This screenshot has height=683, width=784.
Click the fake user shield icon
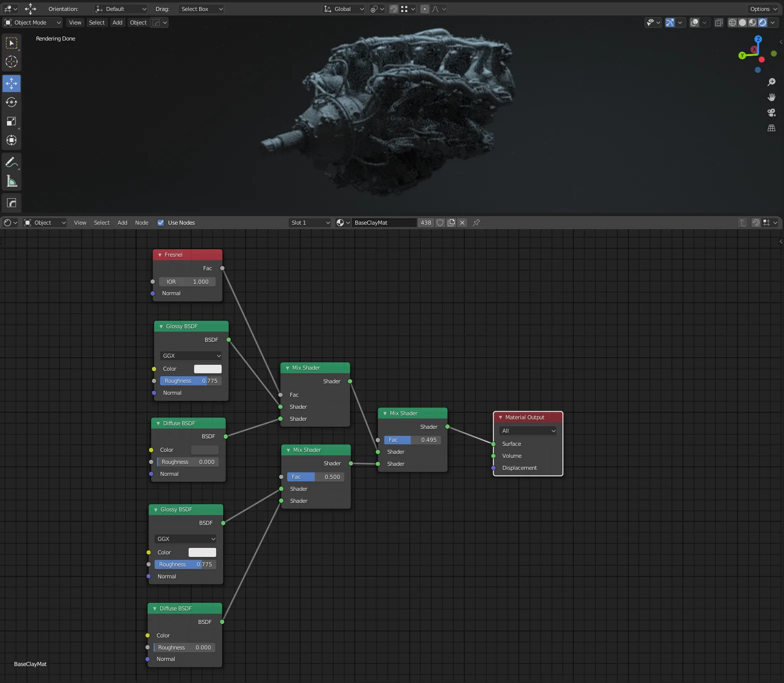pyautogui.click(x=440, y=223)
